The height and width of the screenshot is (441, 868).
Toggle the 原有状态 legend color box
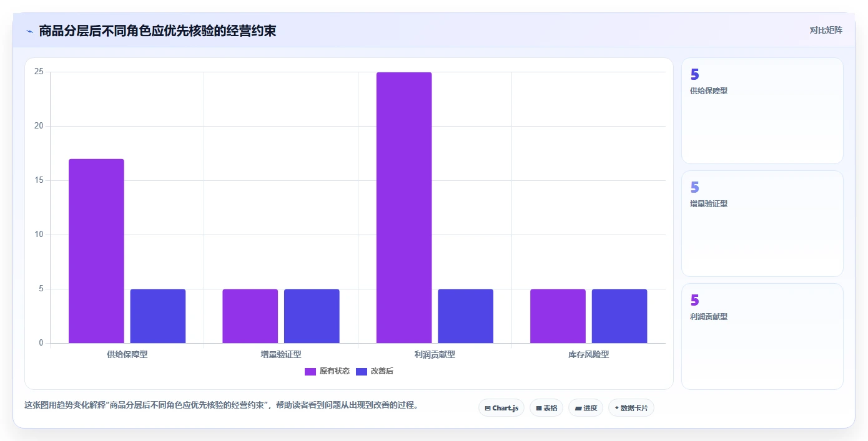click(x=310, y=371)
